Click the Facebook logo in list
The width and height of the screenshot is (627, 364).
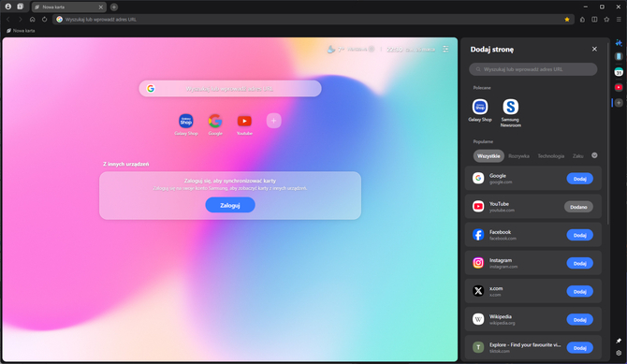pyautogui.click(x=478, y=234)
